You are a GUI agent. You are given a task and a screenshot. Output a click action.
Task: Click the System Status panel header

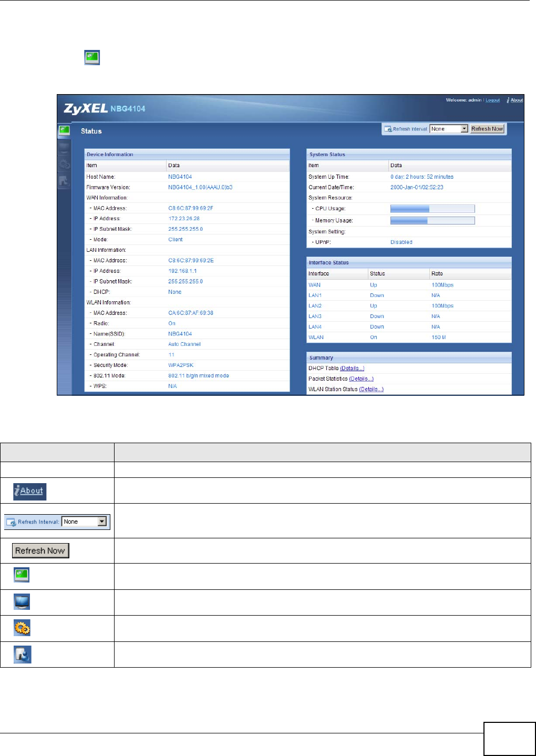(409, 154)
